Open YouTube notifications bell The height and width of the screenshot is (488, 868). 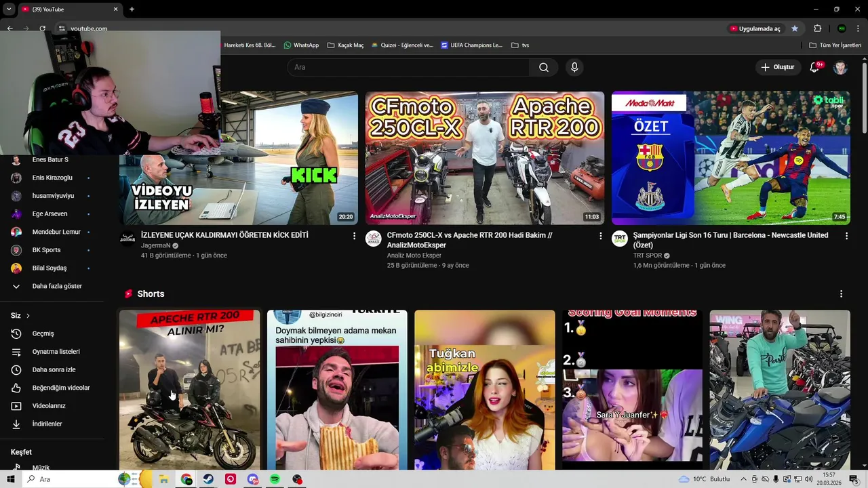point(815,67)
